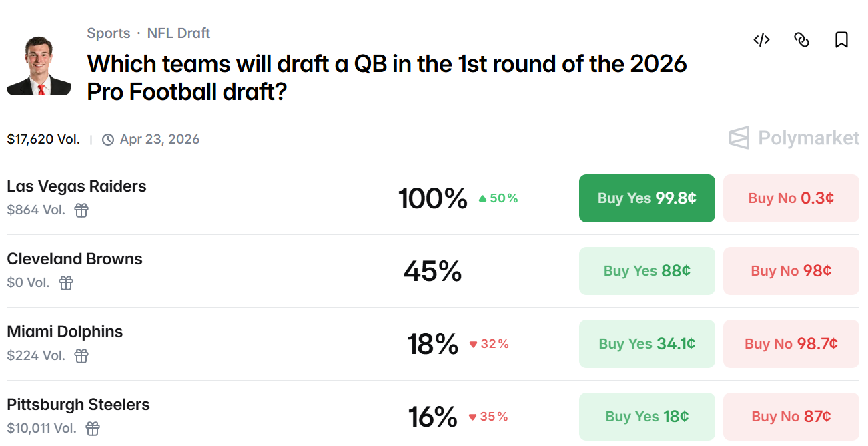Image resolution: width=868 pixels, height=446 pixels.
Task: Buy No on Pittsburgh Steelers
Action: tap(791, 416)
